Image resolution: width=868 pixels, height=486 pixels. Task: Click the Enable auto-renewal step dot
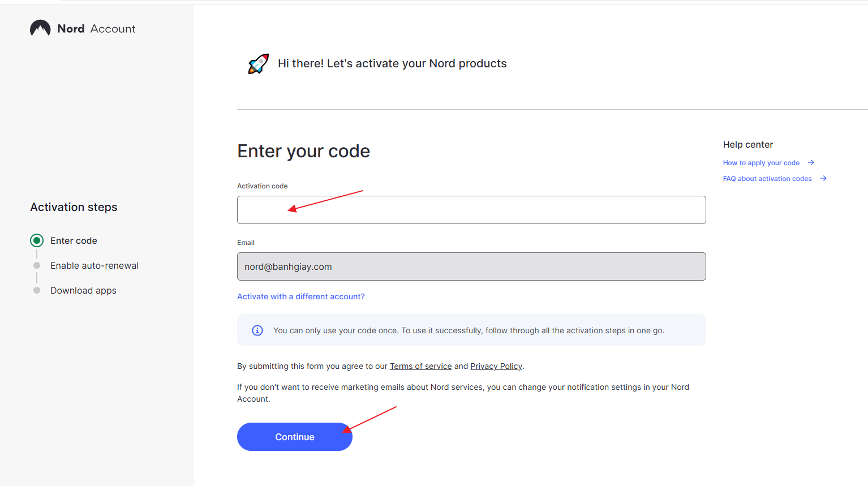click(x=37, y=265)
